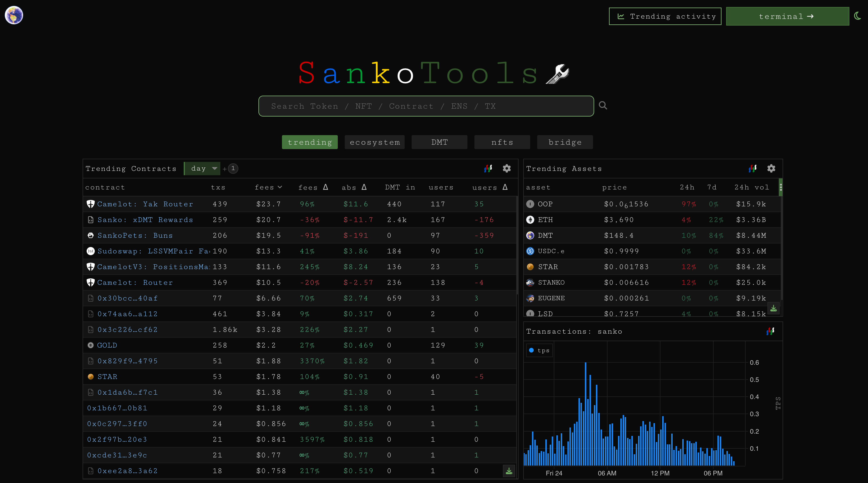Sort by DMT in column

pos(400,187)
